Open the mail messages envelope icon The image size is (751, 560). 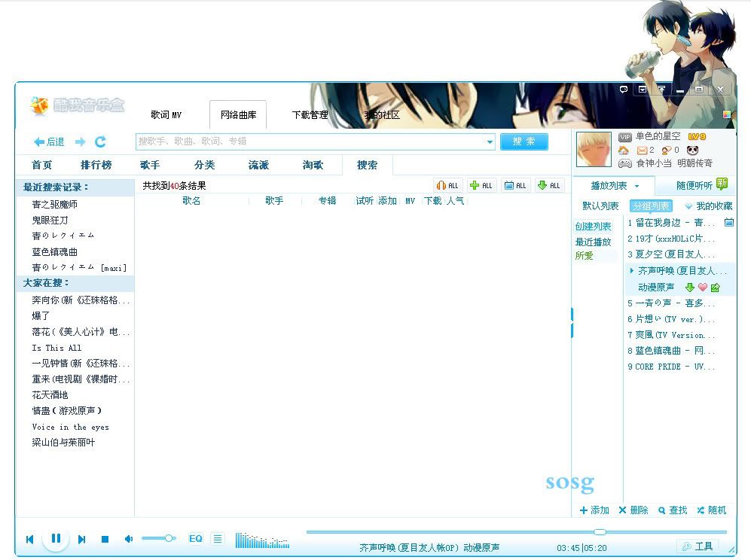(643, 151)
